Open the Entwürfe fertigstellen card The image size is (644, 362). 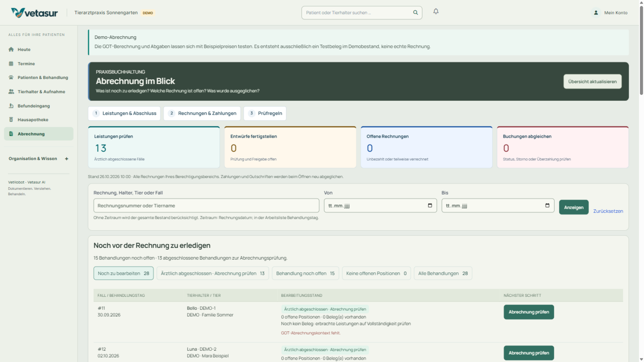[290, 147]
